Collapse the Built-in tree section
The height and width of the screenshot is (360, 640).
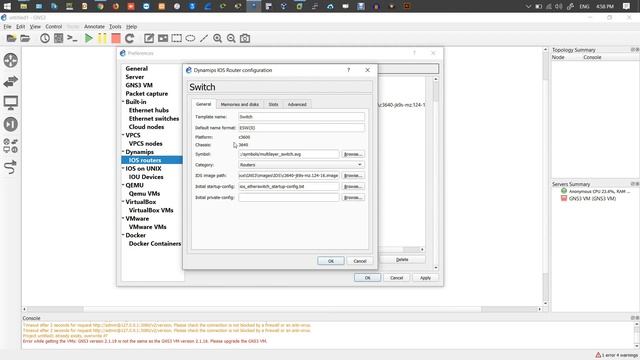(123, 102)
